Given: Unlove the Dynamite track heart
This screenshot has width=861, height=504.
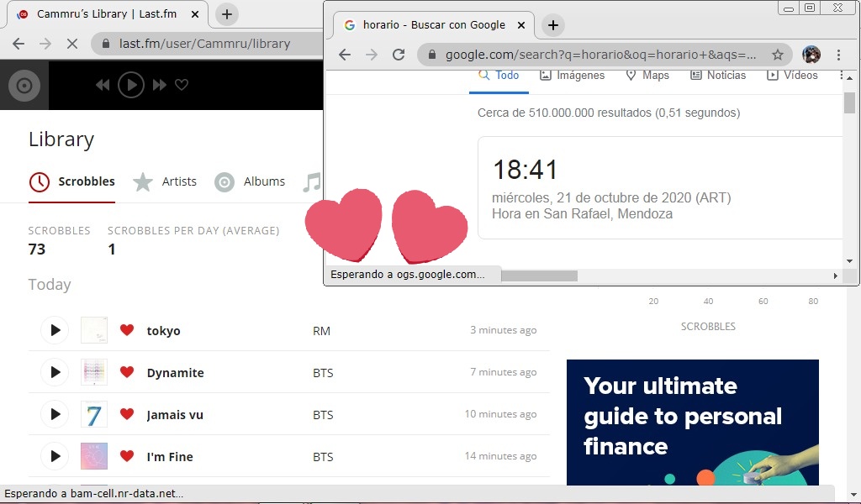Looking at the screenshot, I should click(127, 372).
